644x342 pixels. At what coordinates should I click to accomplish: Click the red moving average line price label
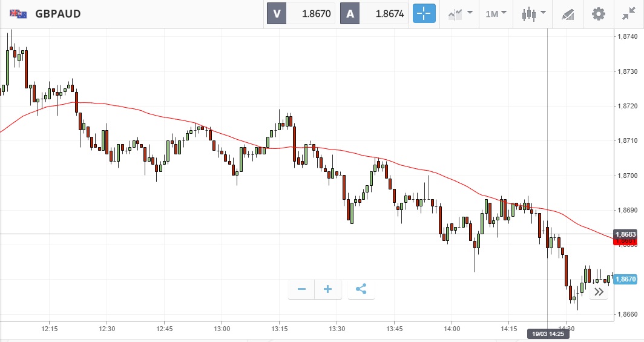click(626, 242)
